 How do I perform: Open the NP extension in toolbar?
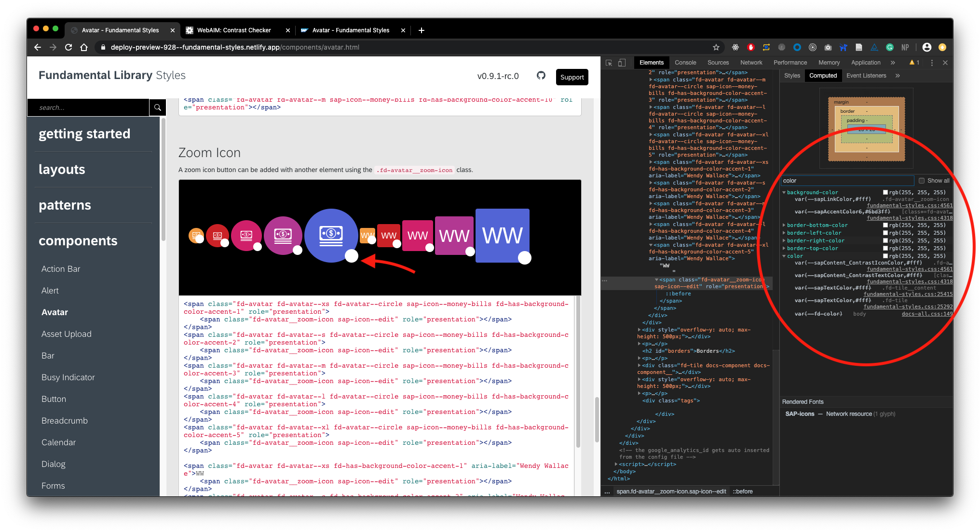pos(905,47)
